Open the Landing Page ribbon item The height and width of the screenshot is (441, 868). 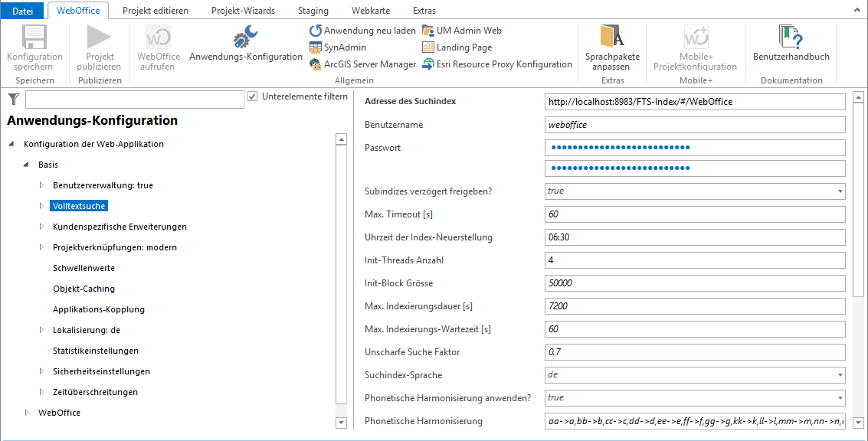[x=428, y=47]
